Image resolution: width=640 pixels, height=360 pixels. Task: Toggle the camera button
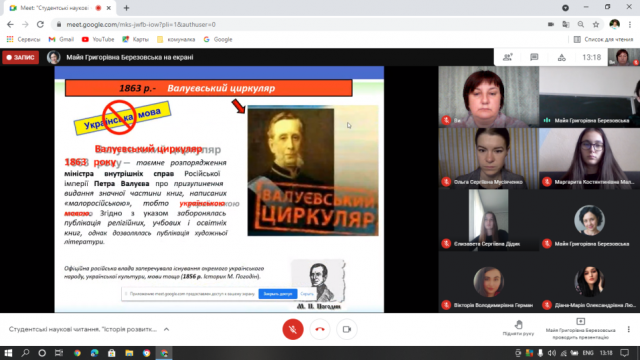point(347,329)
